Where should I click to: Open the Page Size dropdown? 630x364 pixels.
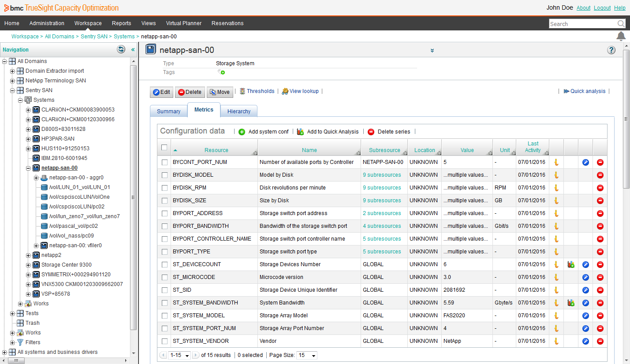coord(307,355)
